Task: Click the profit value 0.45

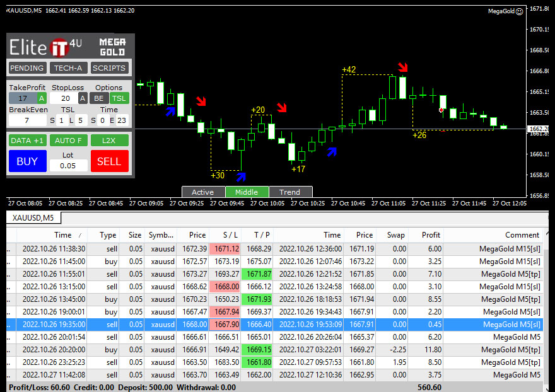Action: point(435,325)
